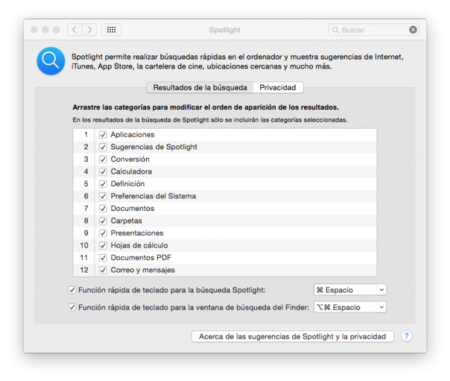Uncheck Documentos PDF category
The width and height of the screenshot is (450, 381).
[x=103, y=258]
